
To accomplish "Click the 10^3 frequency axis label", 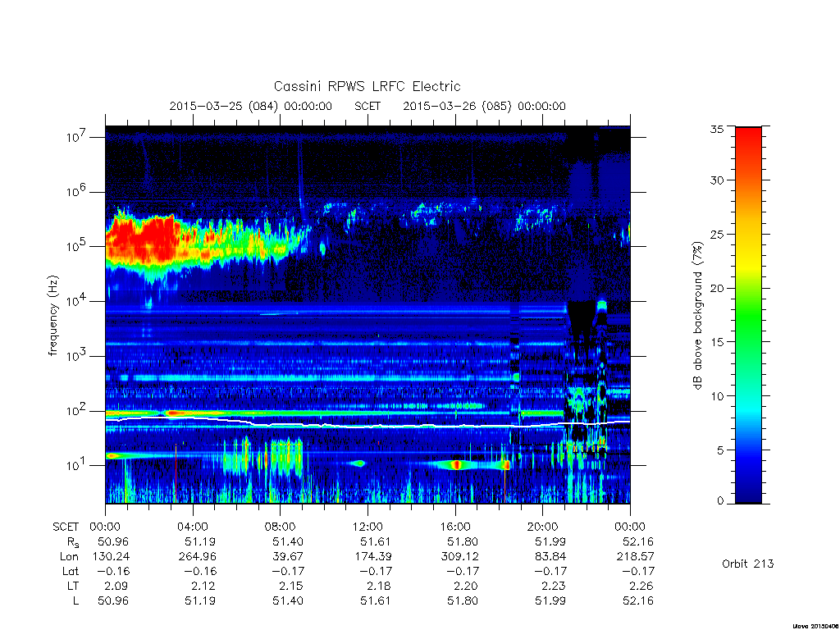I will [76, 356].
